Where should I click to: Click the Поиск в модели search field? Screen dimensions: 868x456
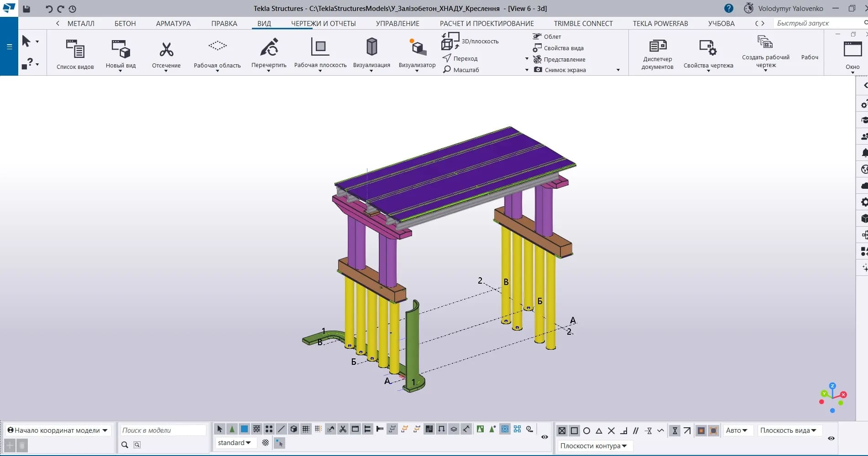point(163,430)
